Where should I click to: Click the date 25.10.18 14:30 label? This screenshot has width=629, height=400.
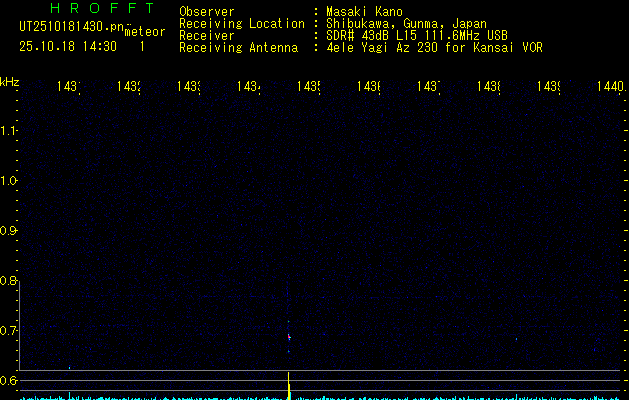68,46
